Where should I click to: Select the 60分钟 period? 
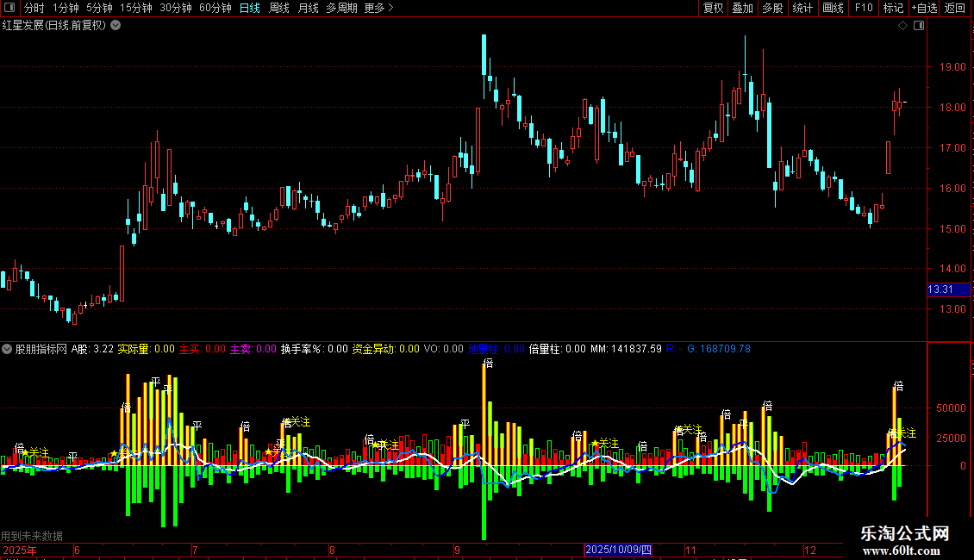(x=215, y=8)
